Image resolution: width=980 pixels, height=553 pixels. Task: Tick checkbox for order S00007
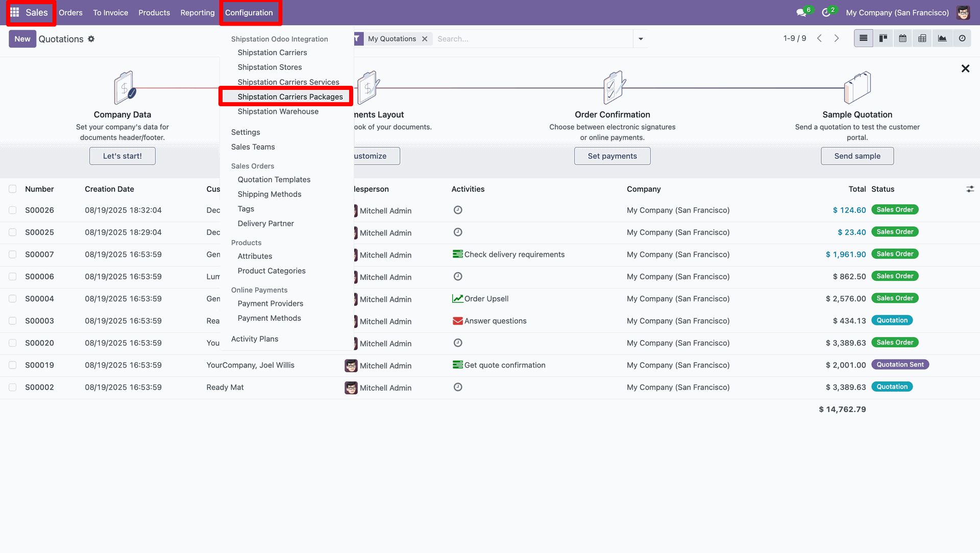(13, 254)
